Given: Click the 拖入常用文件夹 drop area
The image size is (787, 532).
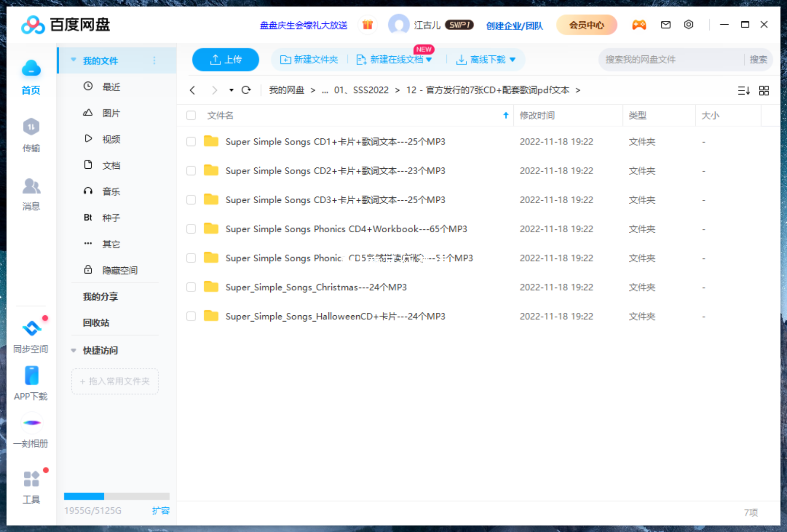Looking at the screenshot, I should pyautogui.click(x=115, y=381).
